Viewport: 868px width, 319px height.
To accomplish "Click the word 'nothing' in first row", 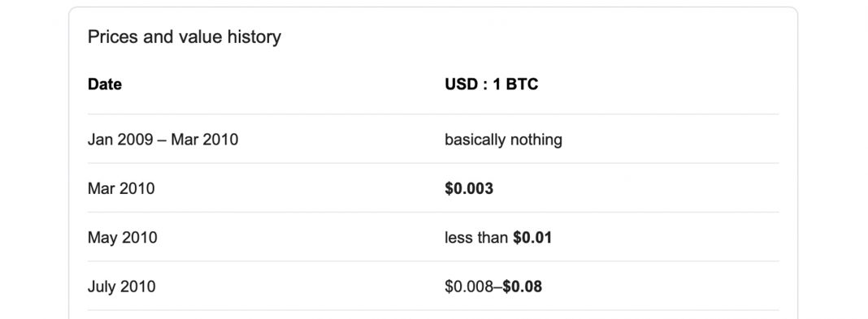I will (x=536, y=140).
